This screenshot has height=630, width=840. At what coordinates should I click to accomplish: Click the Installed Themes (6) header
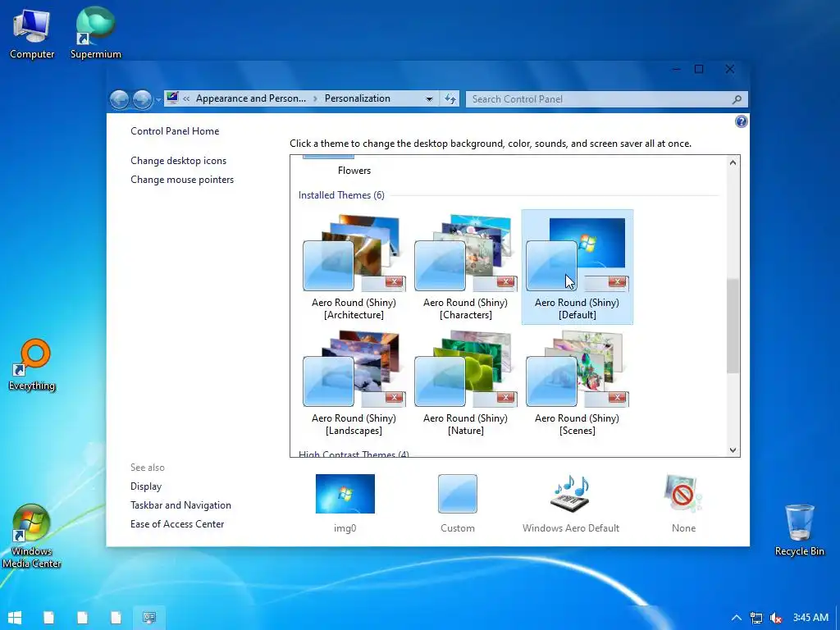(341, 195)
